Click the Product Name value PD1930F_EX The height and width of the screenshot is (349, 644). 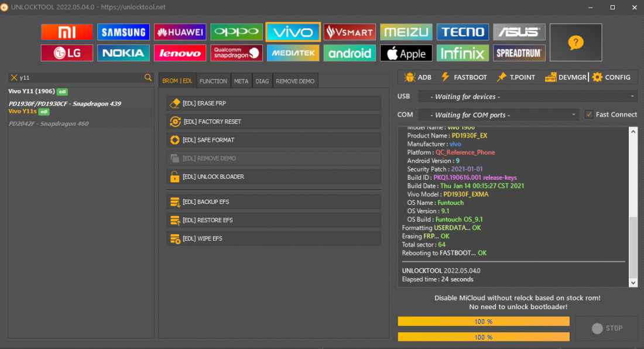pos(470,135)
